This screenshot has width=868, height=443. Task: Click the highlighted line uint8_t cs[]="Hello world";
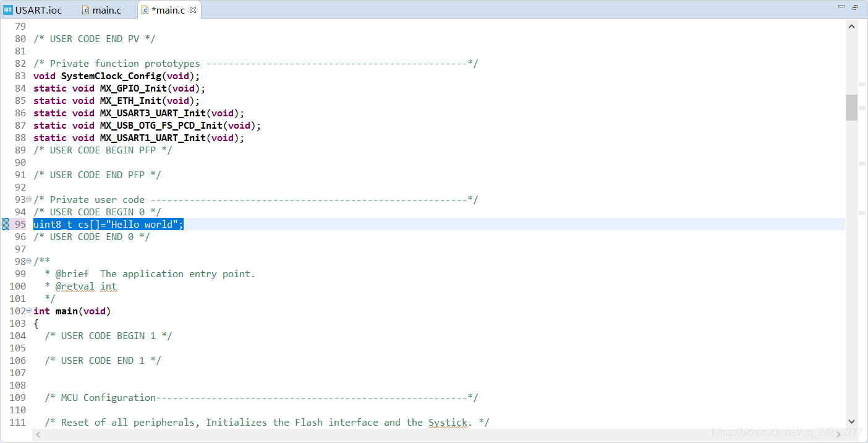coord(108,224)
